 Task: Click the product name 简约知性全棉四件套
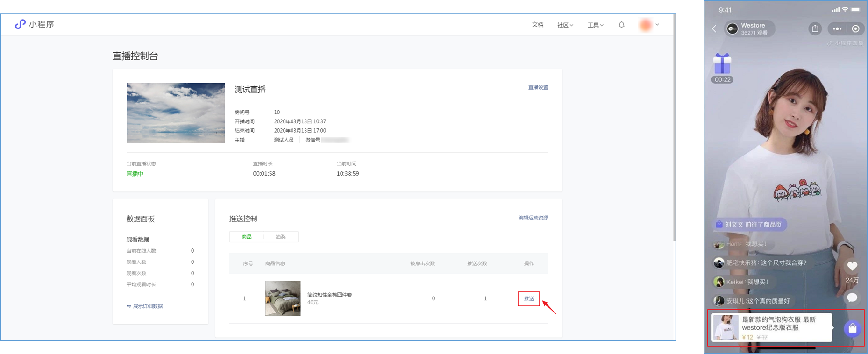(329, 295)
